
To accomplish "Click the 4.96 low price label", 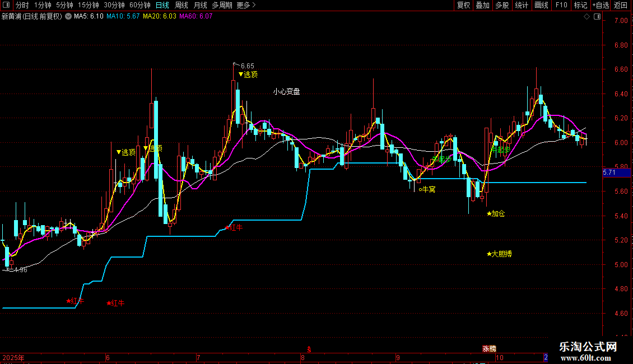I will click(x=21, y=270).
